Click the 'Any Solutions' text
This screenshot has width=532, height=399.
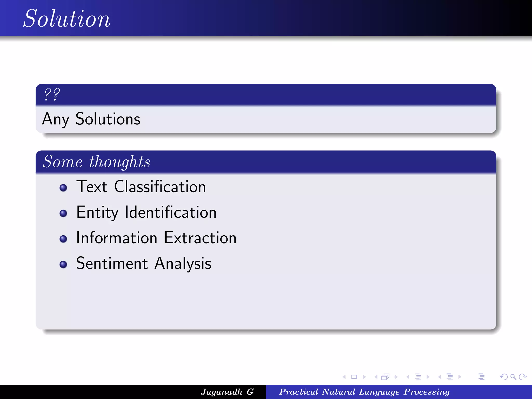tap(91, 119)
